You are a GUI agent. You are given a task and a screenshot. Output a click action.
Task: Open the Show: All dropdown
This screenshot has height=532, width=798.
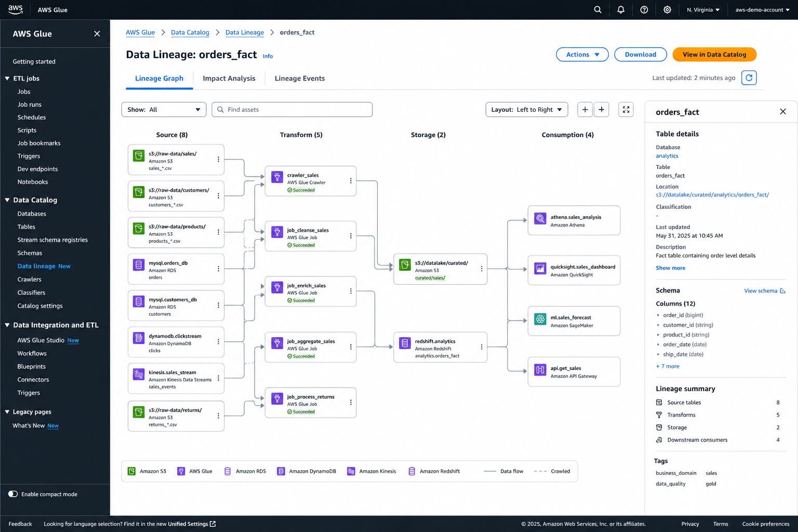164,110
